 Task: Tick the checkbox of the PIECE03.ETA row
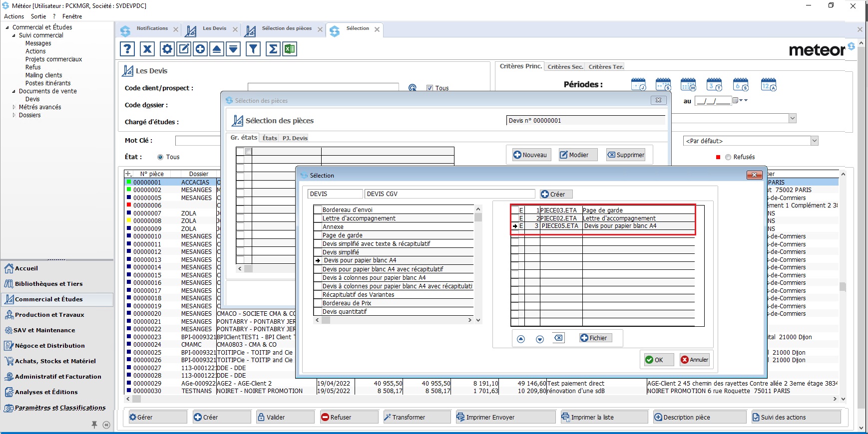coord(515,211)
